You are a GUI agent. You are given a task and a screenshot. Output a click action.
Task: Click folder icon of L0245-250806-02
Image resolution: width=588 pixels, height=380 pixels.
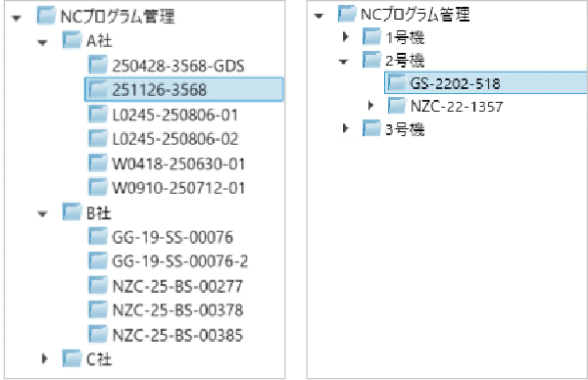(x=98, y=138)
